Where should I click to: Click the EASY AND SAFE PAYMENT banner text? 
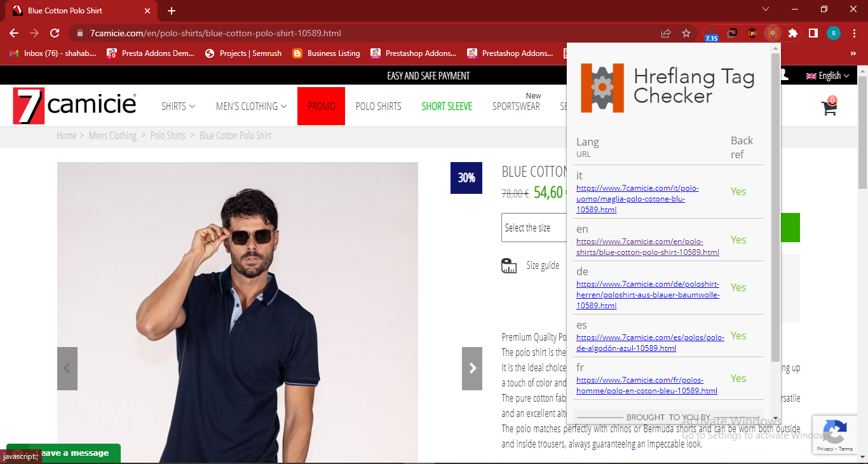pyautogui.click(x=428, y=76)
